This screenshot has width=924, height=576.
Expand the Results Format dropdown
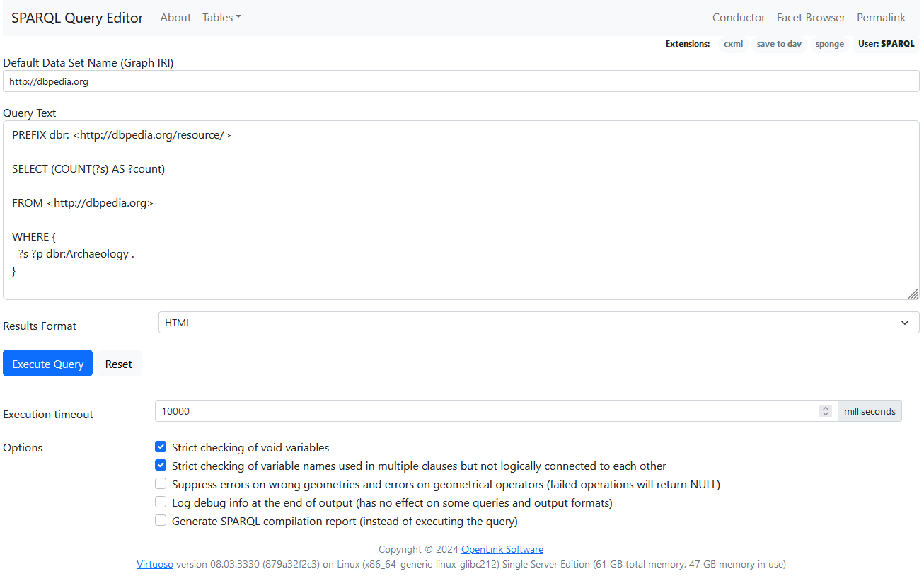(x=538, y=323)
